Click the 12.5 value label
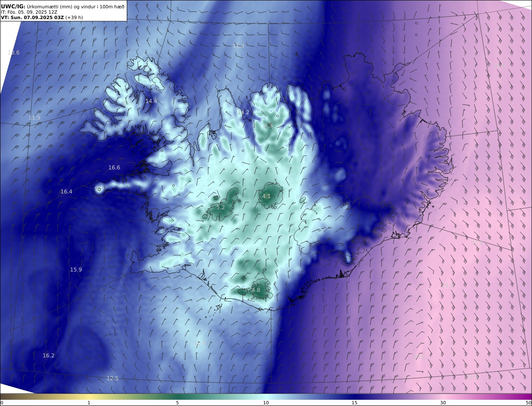Image resolution: width=532 pixels, height=406 pixels. (x=113, y=379)
